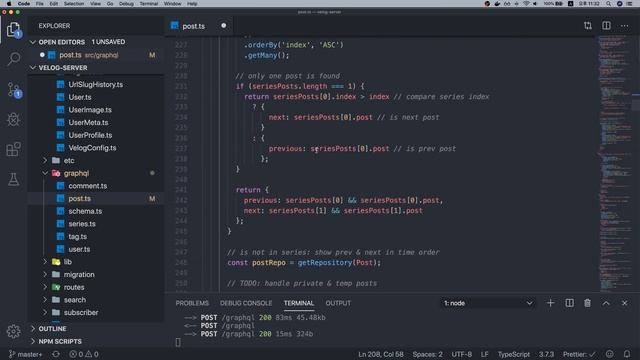Open comment.ts in graphql folder
The height and width of the screenshot is (360, 640).
88,186
